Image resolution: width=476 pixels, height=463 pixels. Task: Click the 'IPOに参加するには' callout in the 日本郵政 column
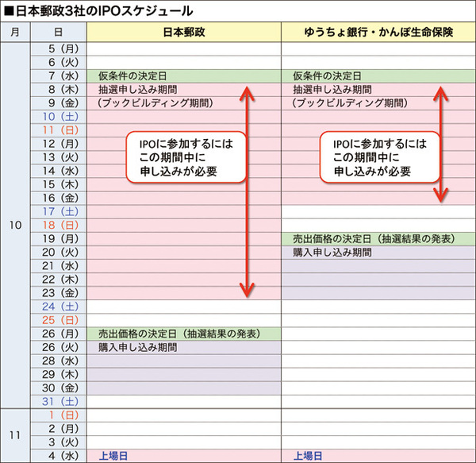pos(186,157)
